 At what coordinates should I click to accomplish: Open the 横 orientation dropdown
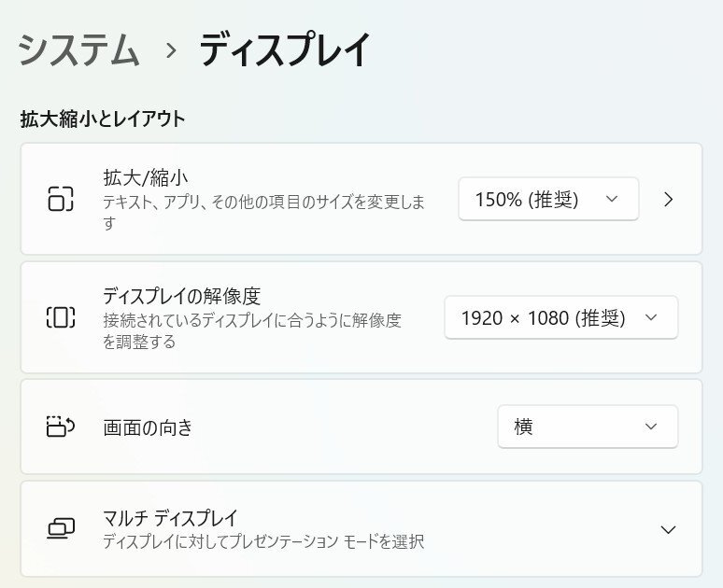pos(588,427)
